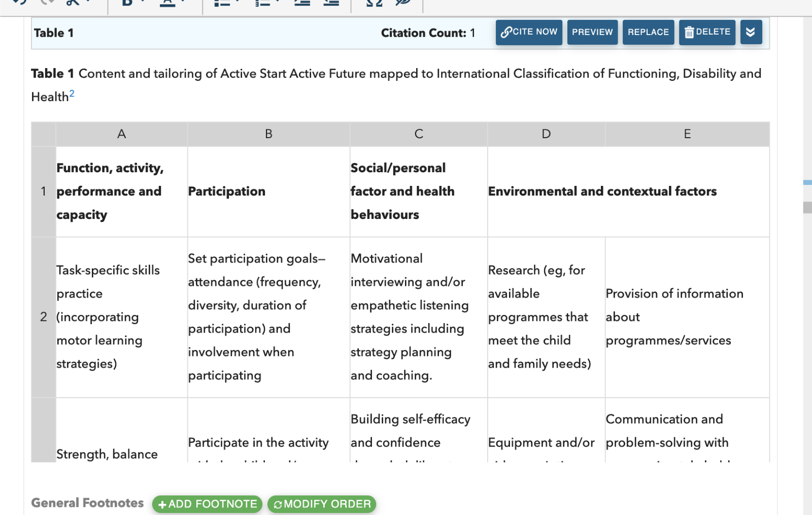This screenshot has width=812, height=515.
Task: Click the MODIFY ORDER button
Action: click(x=322, y=504)
